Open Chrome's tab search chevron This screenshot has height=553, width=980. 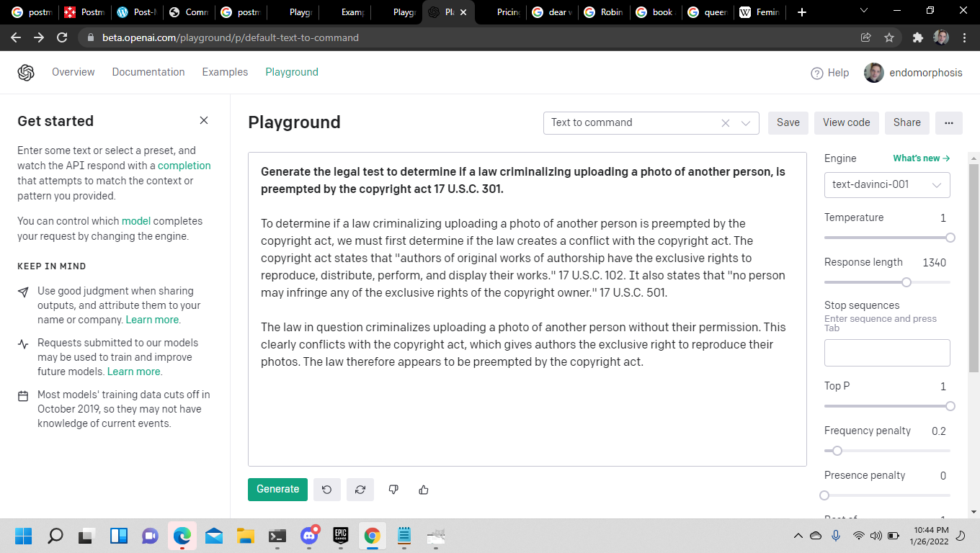click(x=864, y=12)
